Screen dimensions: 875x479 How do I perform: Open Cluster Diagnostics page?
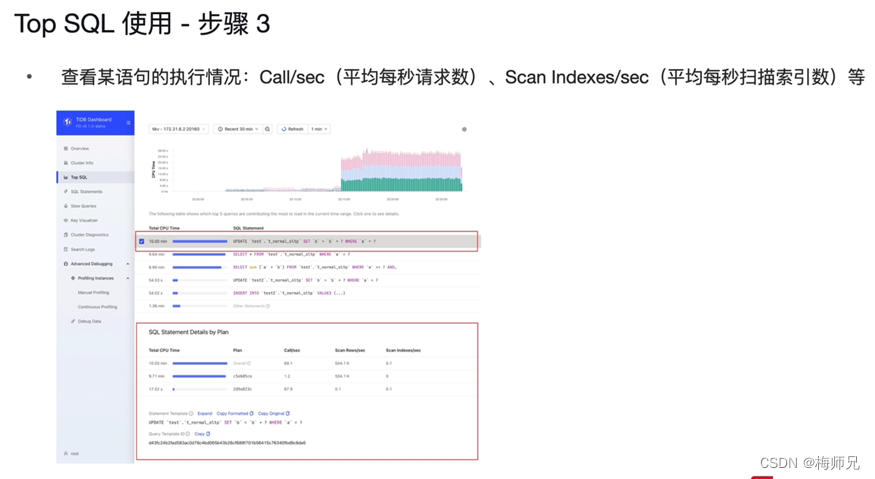click(x=89, y=235)
